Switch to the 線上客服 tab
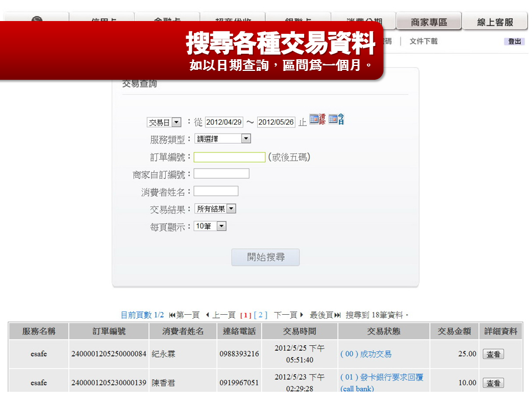532x399 pixels. tap(495, 21)
